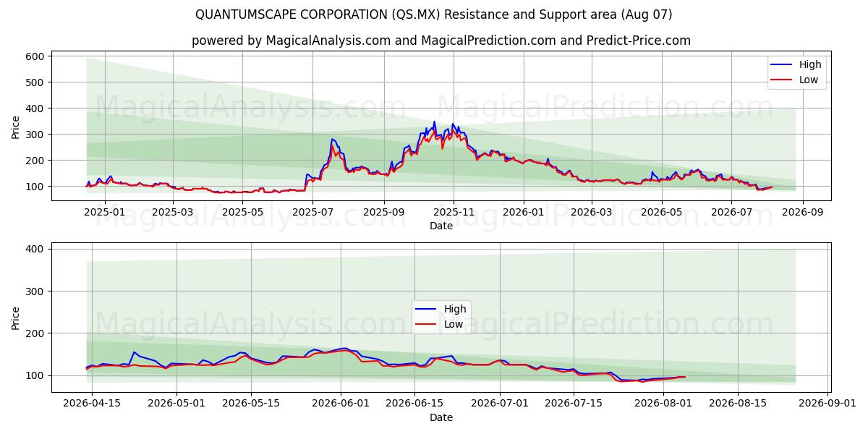The image size is (868, 434).
Task: Click the '2025-07' tick label
Action: (x=312, y=212)
